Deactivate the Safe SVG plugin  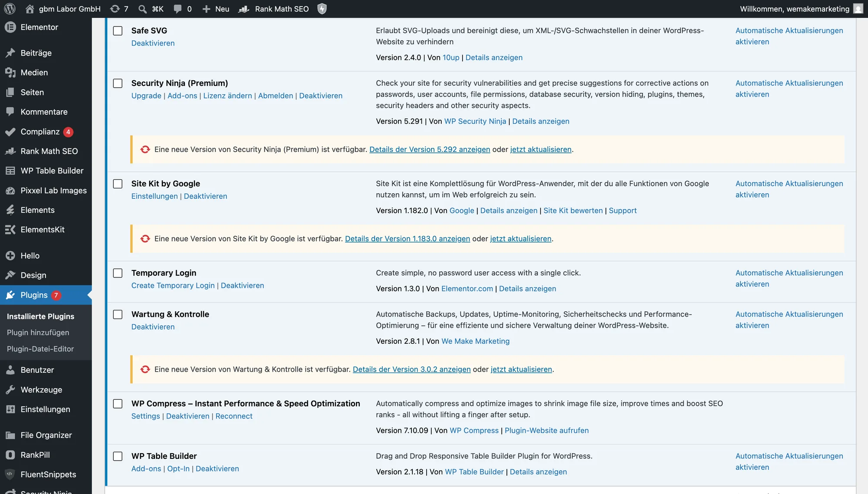[153, 43]
